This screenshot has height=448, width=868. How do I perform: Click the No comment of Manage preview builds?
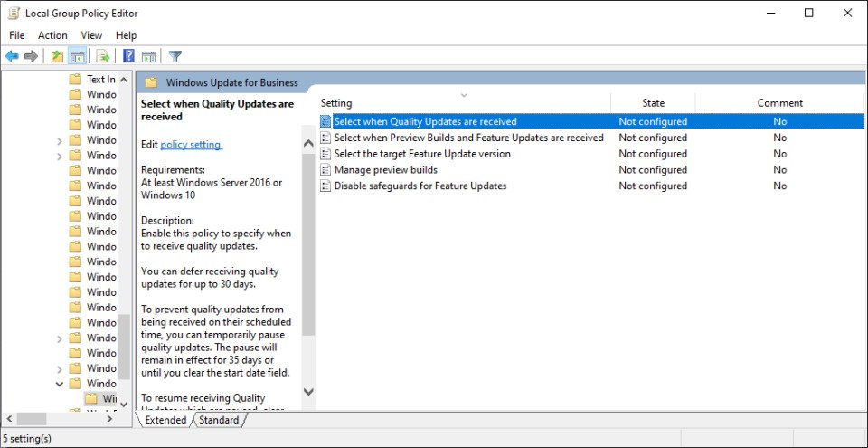pos(780,169)
